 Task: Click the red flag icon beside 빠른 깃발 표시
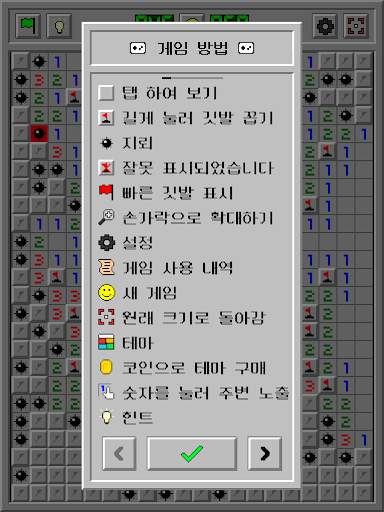tap(106, 193)
